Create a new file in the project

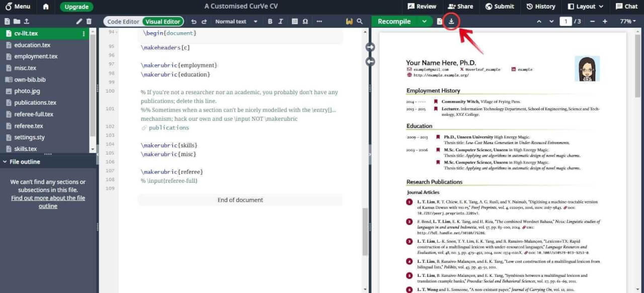pyautogui.click(x=6, y=21)
